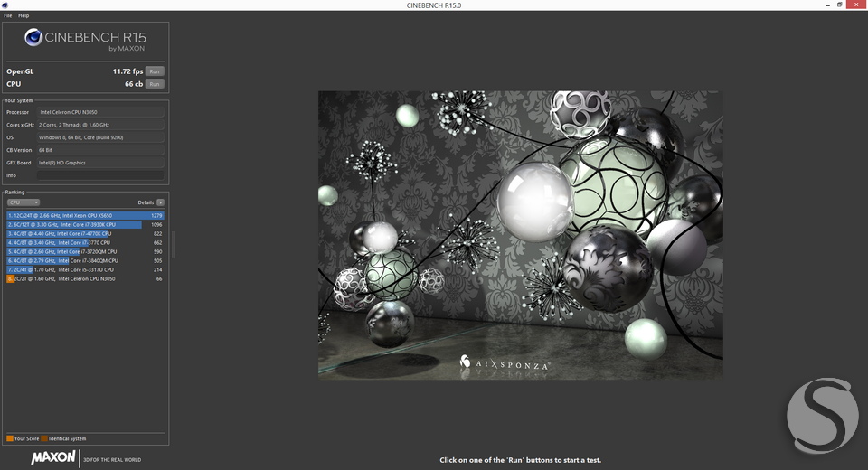The image size is (868, 470).
Task: Open the CPU ranking type dropdown
Action: coord(24,202)
